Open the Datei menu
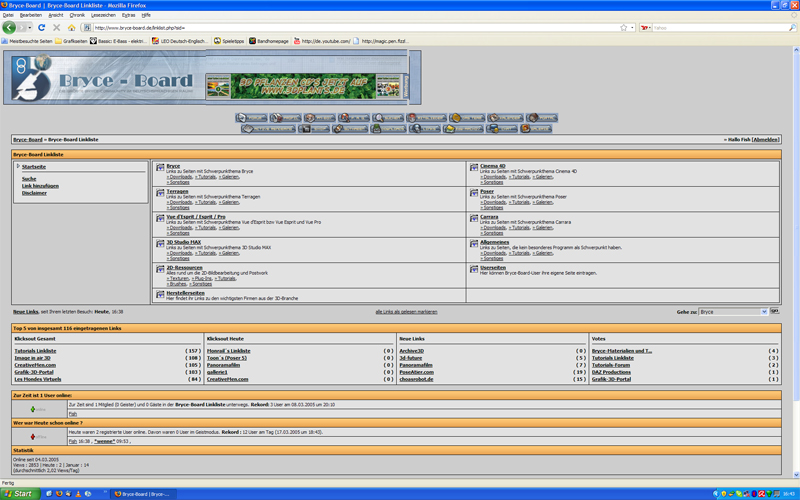Viewport: 800px width, 500px height. pos(8,15)
